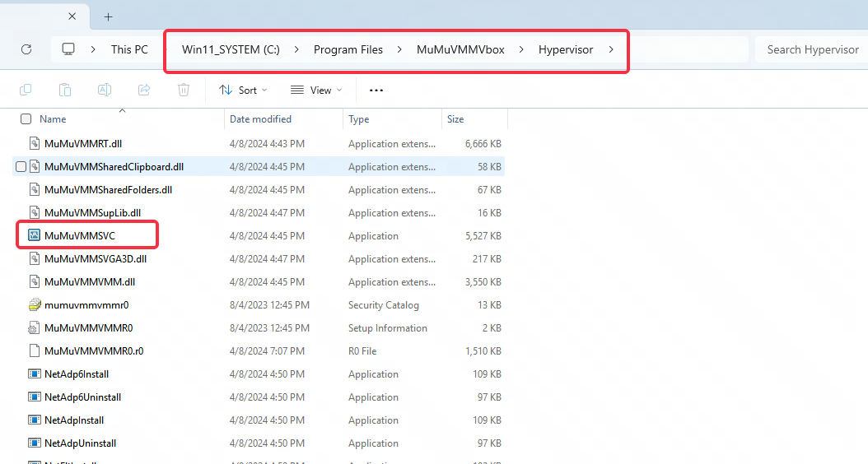This screenshot has width=868, height=464.
Task: Toggle the select-all checkbox beside Name
Action: (x=26, y=119)
